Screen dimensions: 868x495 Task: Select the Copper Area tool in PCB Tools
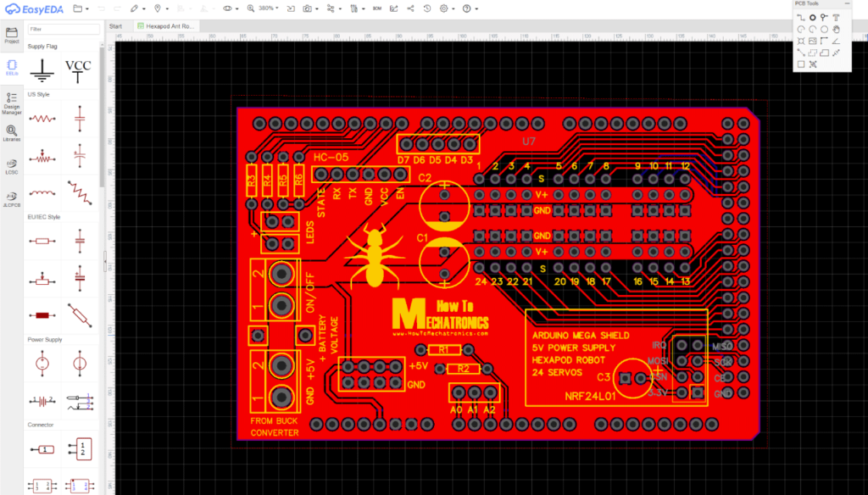point(812,52)
